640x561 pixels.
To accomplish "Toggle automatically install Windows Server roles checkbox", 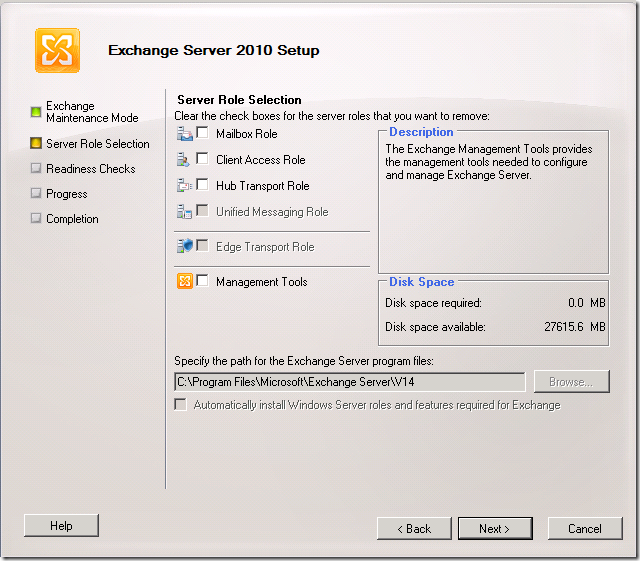I will coord(180,405).
